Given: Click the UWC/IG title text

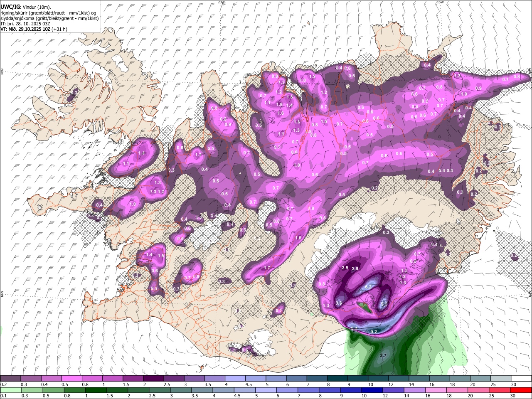Looking at the screenshot, I should (x=10, y=7).
